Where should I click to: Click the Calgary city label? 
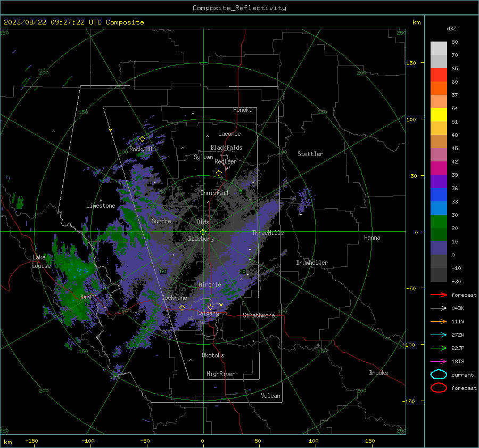pyautogui.click(x=208, y=313)
